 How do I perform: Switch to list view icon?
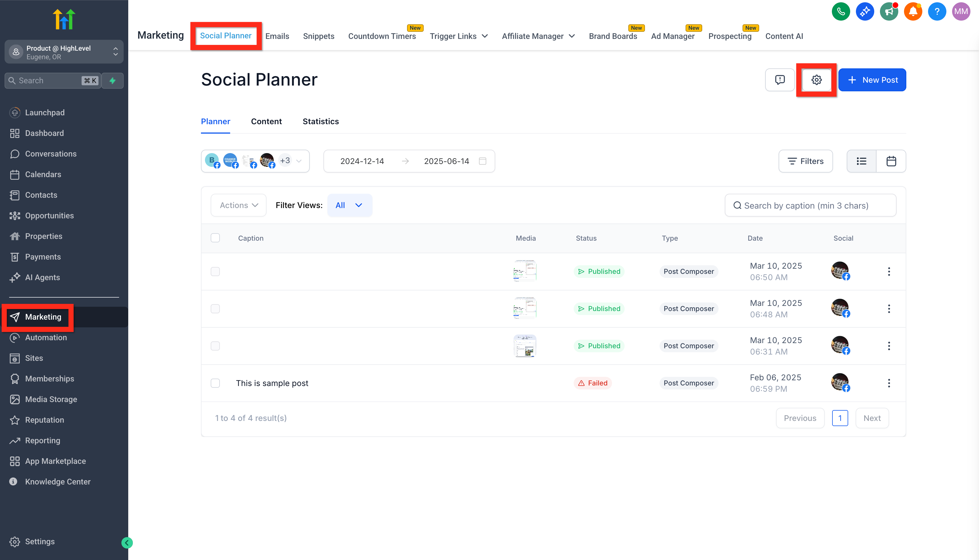pos(862,161)
